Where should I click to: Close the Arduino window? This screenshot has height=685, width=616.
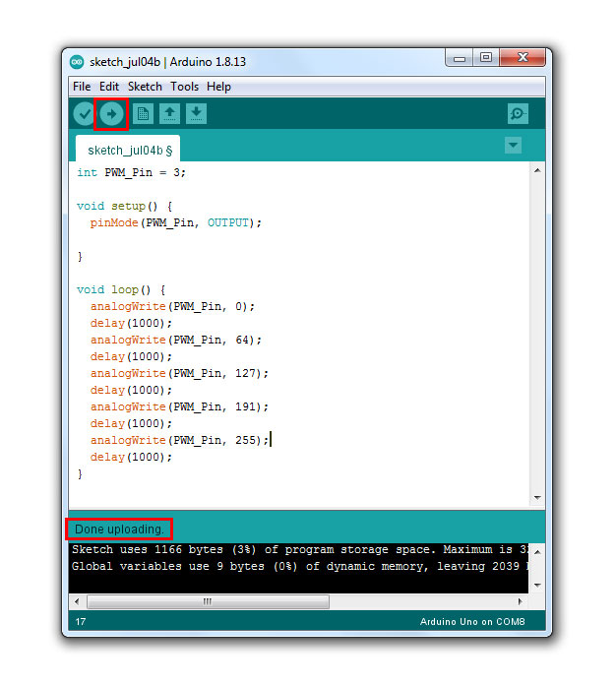point(523,58)
